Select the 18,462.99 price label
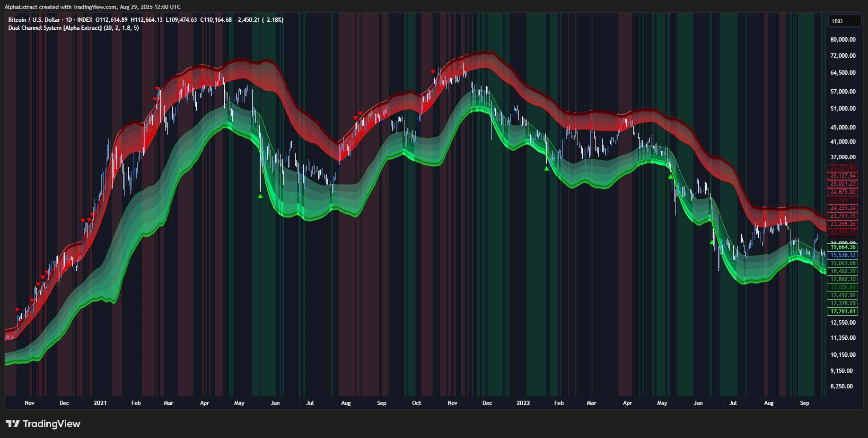The height and width of the screenshot is (438, 868). click(x=842, y=271)
